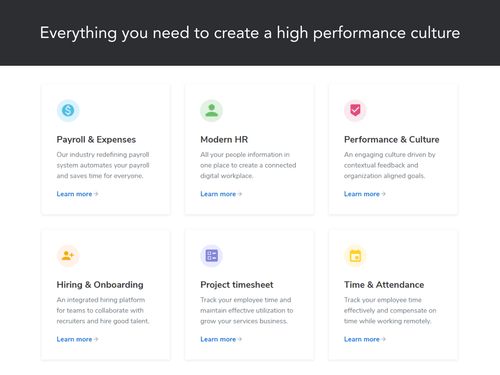The height and width of the screenshot is (375, 500).
Task: Select the Hiring & Onboarding card title
Action: [x=100, y=285]
